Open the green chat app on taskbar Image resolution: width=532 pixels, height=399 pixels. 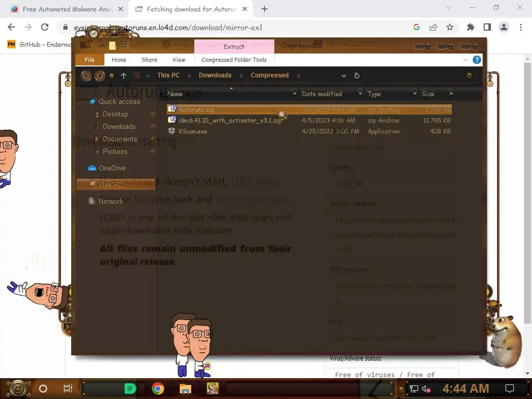tap(130, 389)
